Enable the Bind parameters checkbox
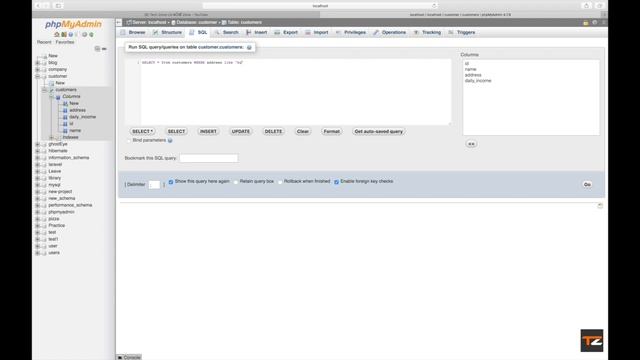The image size is (640, 360). (x=129, y=140)
